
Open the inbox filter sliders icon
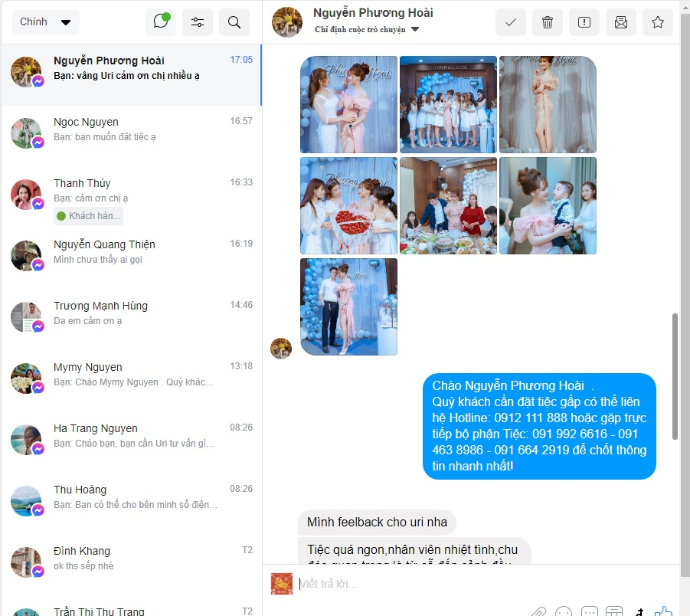pyautogui.click(x=197, y=22)
